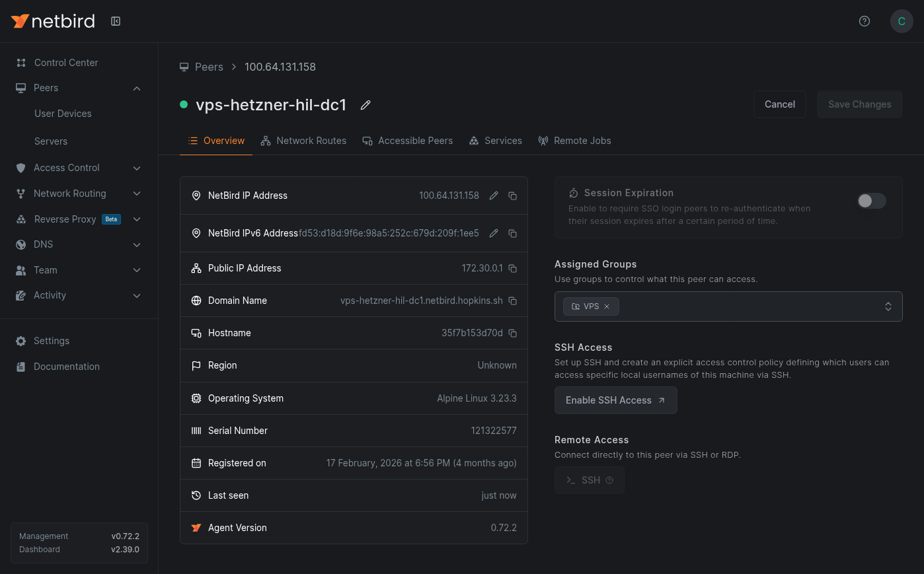Screen dimensions: 924x574
Task: Click the Cancel button
Action: point(780,104)
